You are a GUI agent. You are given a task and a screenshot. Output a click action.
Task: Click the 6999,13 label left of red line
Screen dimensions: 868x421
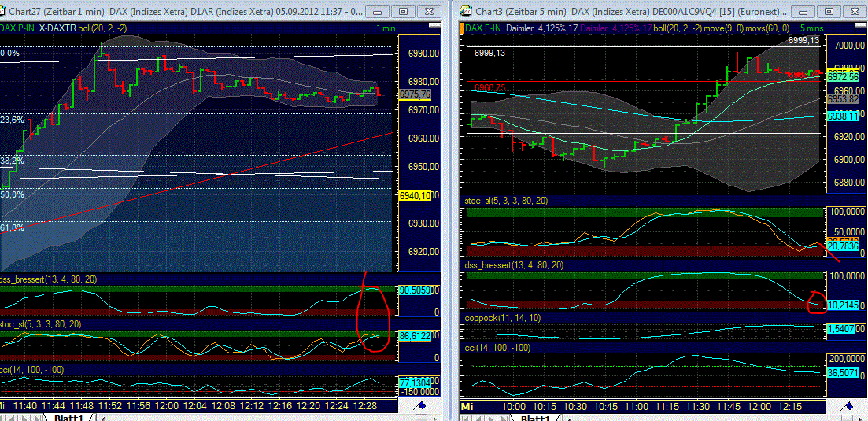point(490,53)
